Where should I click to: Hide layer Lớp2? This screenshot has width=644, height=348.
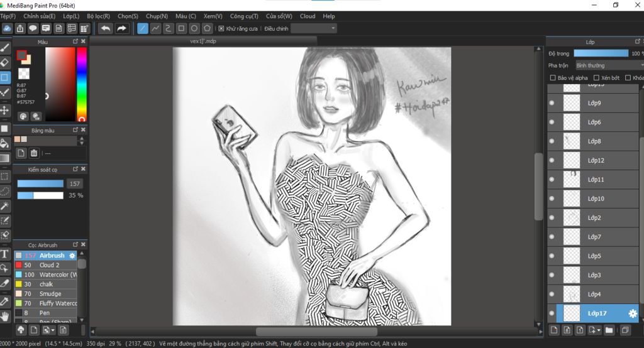[552, 217]
